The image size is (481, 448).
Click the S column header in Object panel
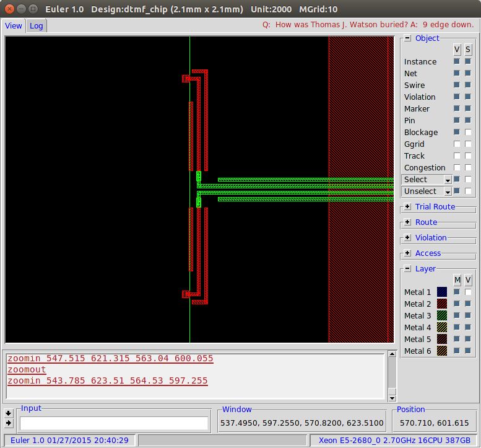click(x=468, y=50)
